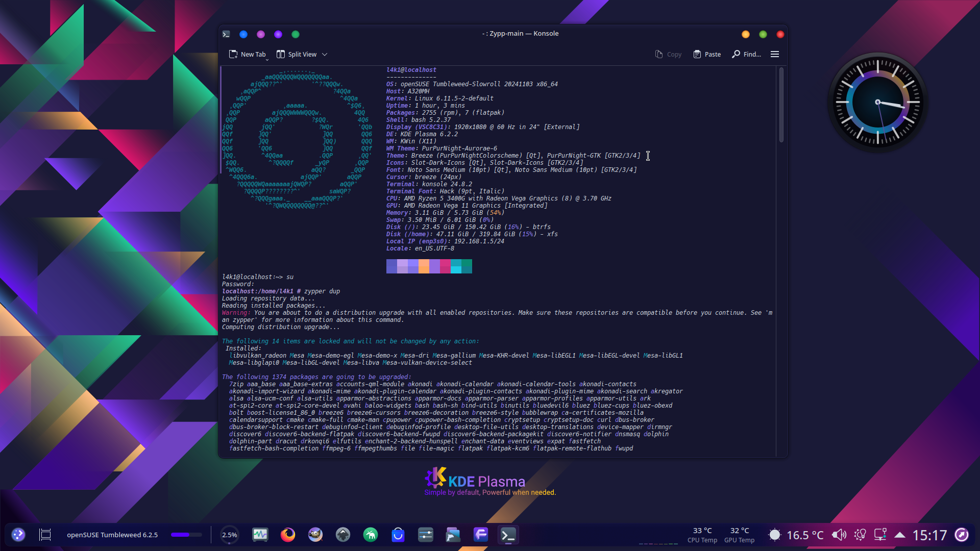This screenshot has height=551, width=980.
Task: Click the red Warning: text in terminal
Action: click(236, 313)
